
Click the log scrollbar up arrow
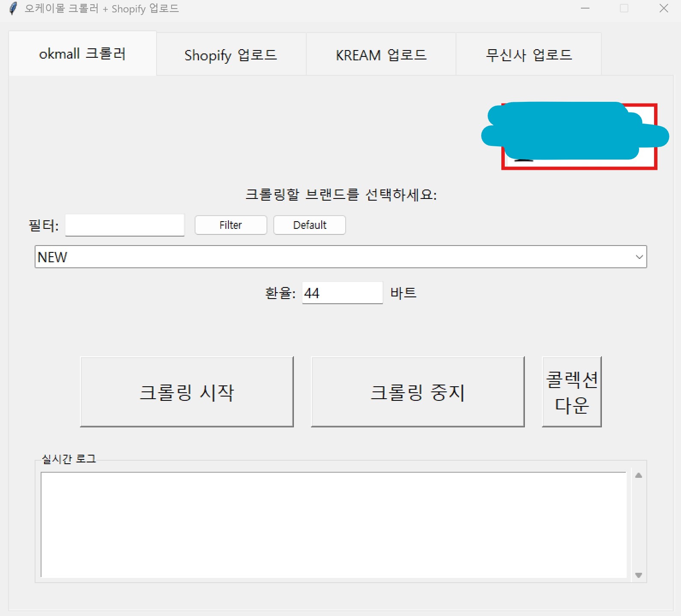639,475
